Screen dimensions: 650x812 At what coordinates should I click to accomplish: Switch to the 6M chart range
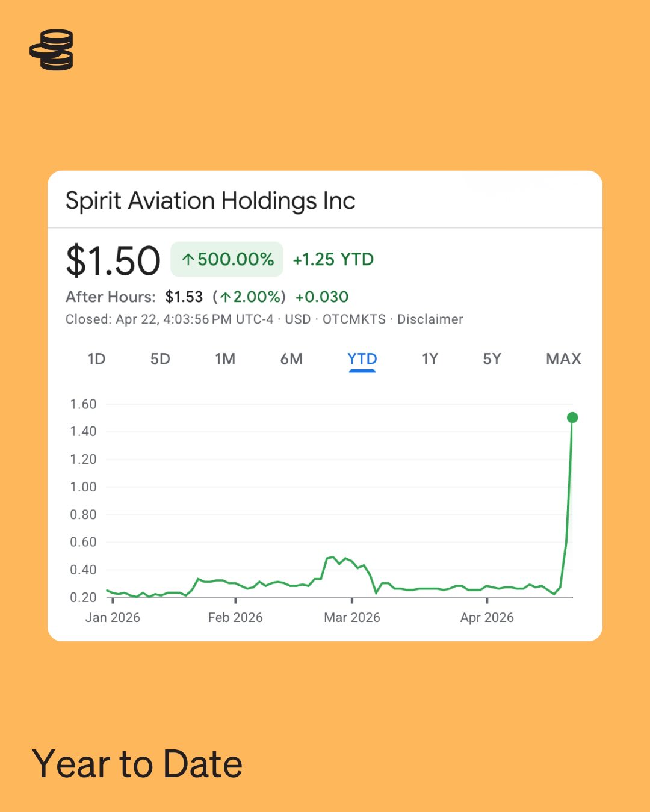coord(291,359)
